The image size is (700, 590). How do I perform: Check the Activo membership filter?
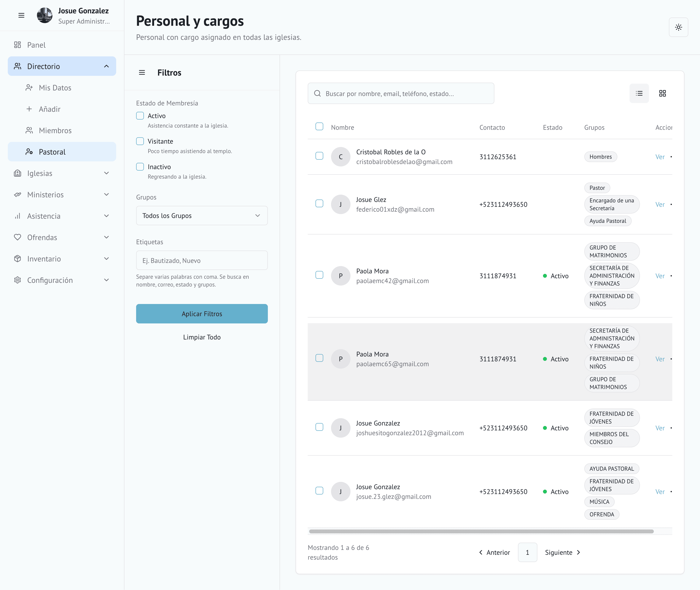click(x=140, y=116)
